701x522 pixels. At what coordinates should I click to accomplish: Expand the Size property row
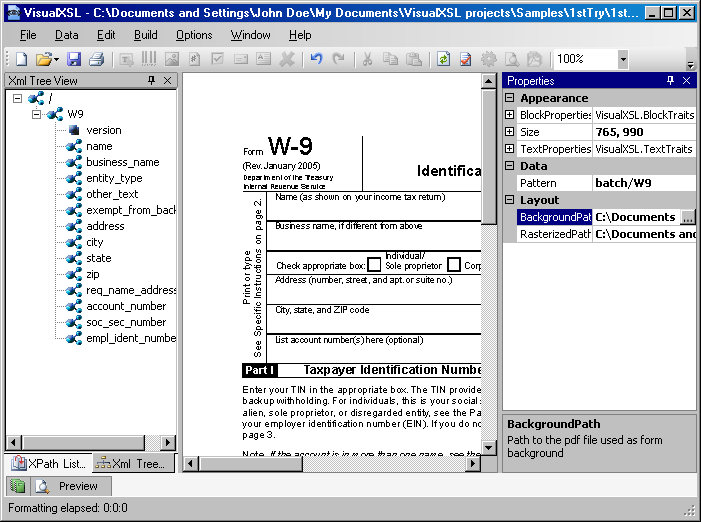click(x=509, y=131)
